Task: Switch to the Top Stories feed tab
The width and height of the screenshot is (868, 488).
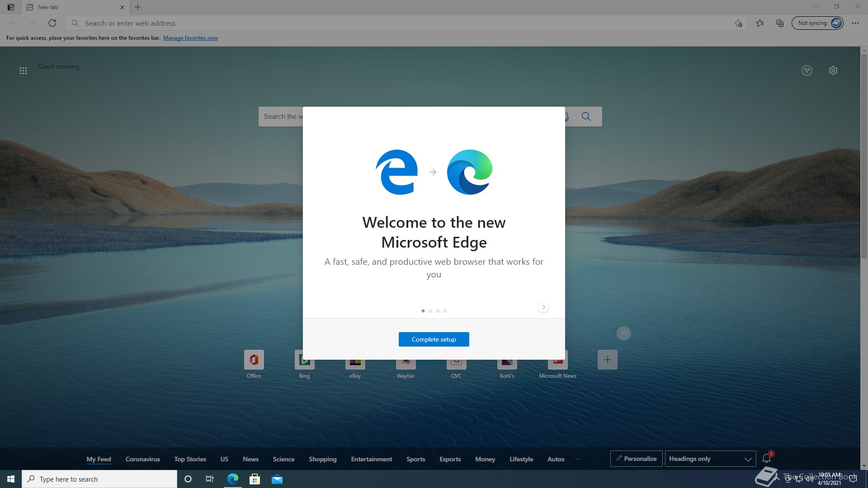Action: [190, 459]
